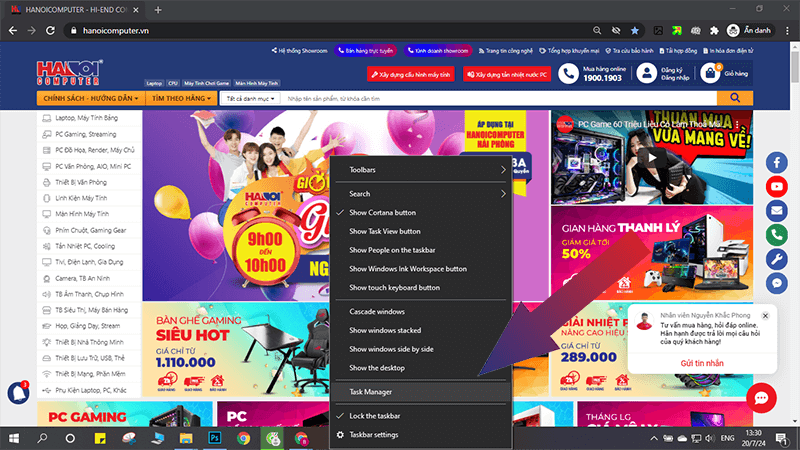Close the chat popup
Image resolution: width=800 pixels, height=450 pixels.
click(x=765, y=316)
